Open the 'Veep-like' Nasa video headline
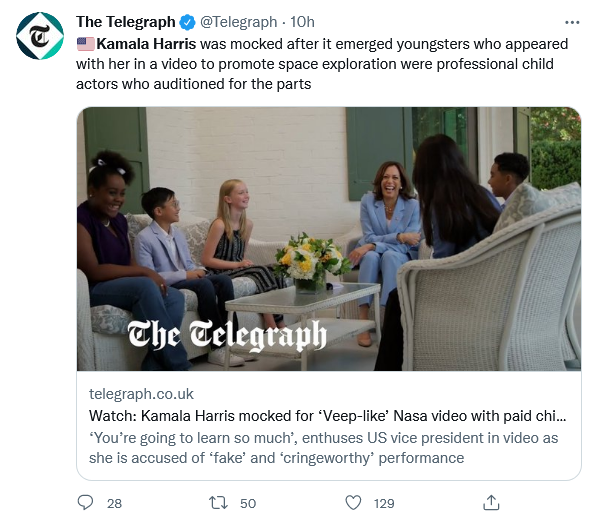Viewport: 598px width, 524px height. pyautogui.click(x=328, y=416)
